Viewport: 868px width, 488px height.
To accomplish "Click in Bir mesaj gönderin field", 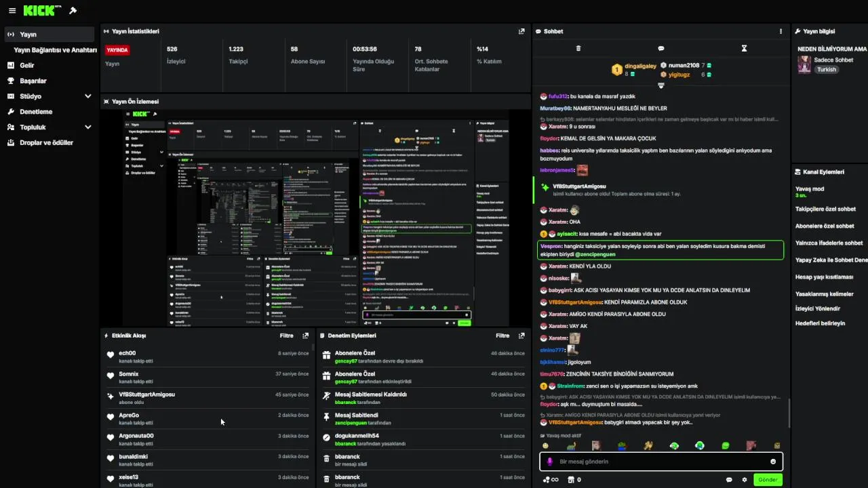I will click(661, 462).
